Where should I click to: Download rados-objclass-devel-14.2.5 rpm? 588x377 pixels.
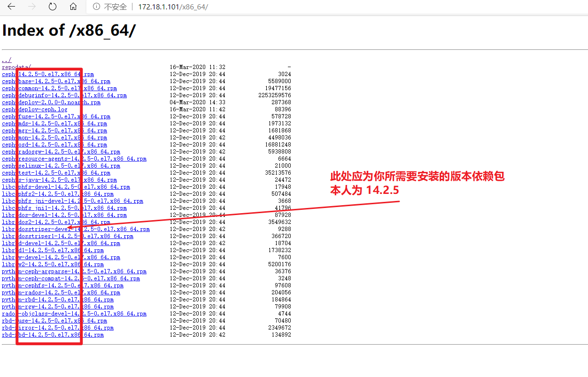tap(74, 314)
